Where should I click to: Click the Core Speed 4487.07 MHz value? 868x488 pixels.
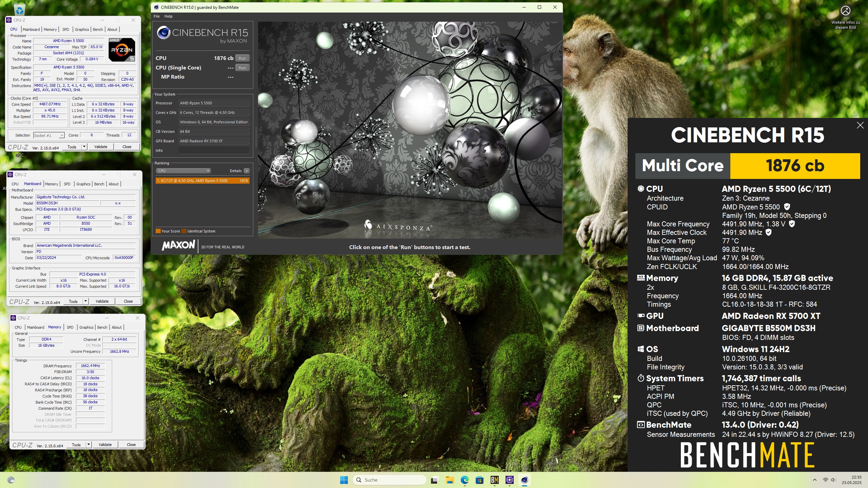[50, 104]
